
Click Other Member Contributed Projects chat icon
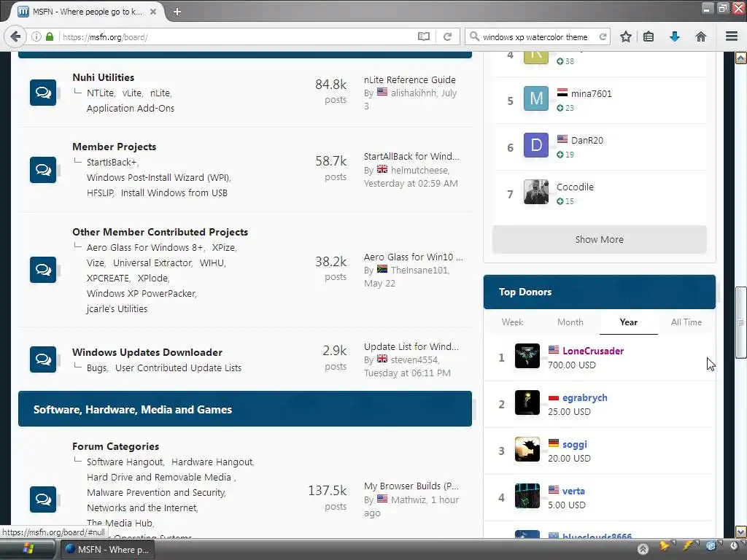click(43, 270)
